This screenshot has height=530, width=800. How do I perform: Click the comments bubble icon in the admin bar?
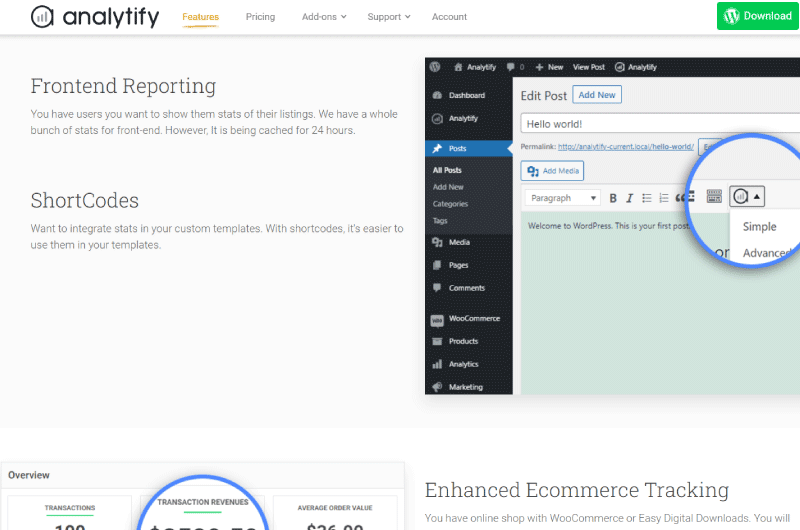(510, 67)
